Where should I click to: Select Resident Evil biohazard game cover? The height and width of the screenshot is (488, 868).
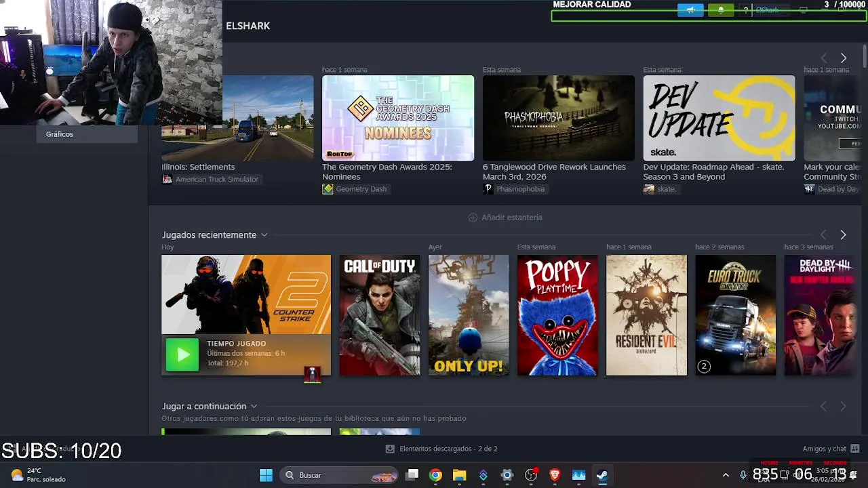(x=646, y=315)
